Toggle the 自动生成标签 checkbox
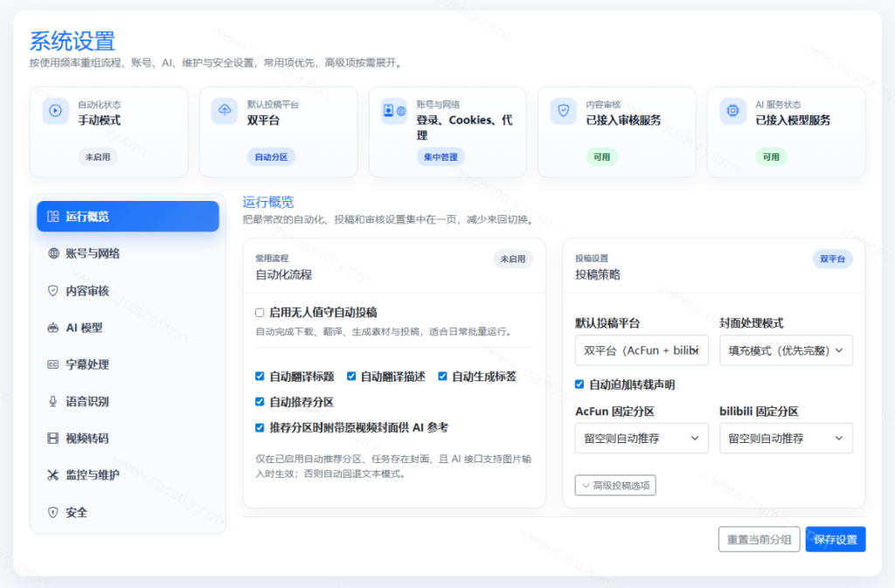The height and width of the screenshot is (588, 895). click(x=442, y=377)
